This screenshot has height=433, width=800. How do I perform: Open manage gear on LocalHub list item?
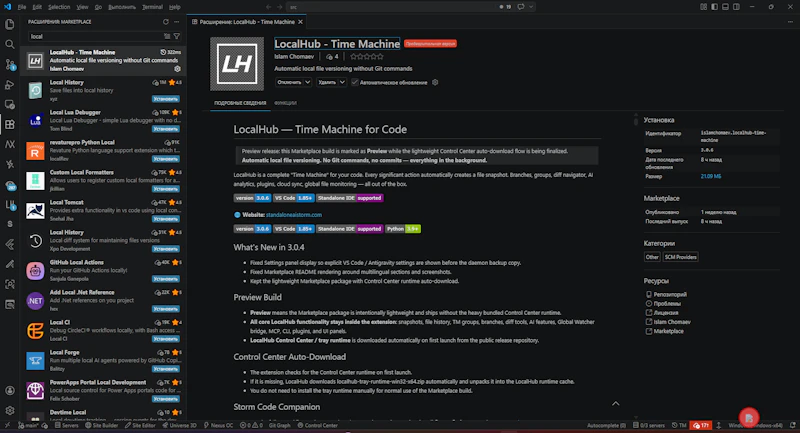pos(177,69)
